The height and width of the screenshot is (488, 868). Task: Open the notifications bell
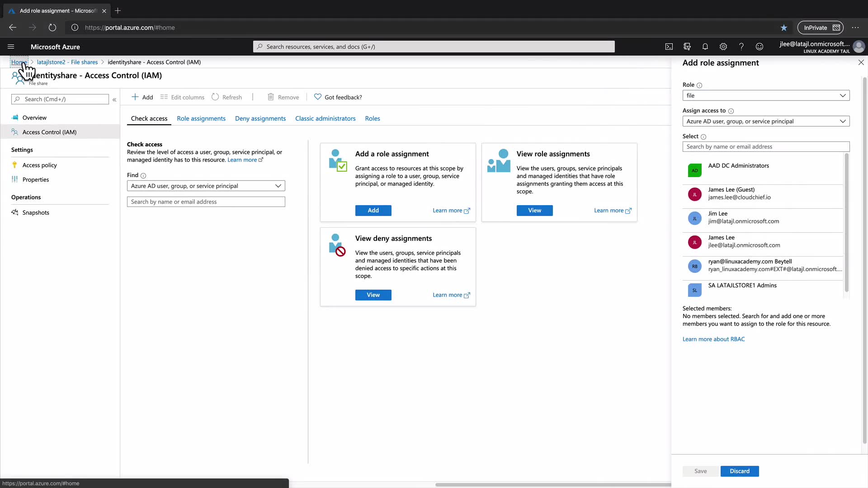[705, 47]
